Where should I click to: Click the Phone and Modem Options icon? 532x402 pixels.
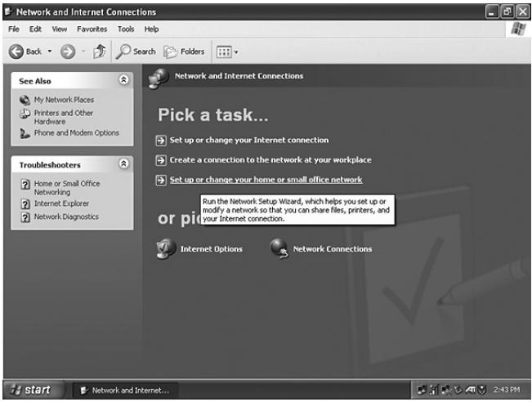coord(25,133)
